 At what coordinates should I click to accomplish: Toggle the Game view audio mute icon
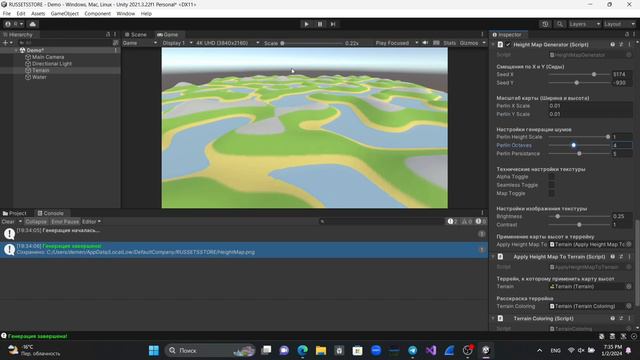(x=425, y=43)
